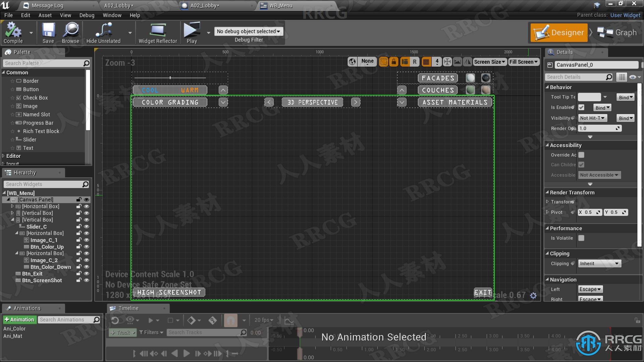Screen dimensions: 644x362
Task: Open the Filters menu in Timeline
Action: pos(151,333)
